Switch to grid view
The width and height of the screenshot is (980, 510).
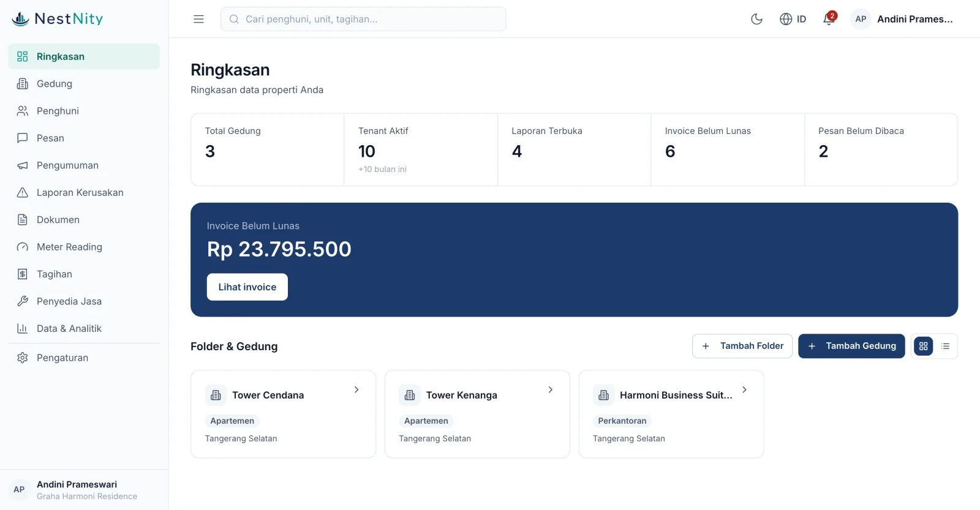(x=924, y=346)
